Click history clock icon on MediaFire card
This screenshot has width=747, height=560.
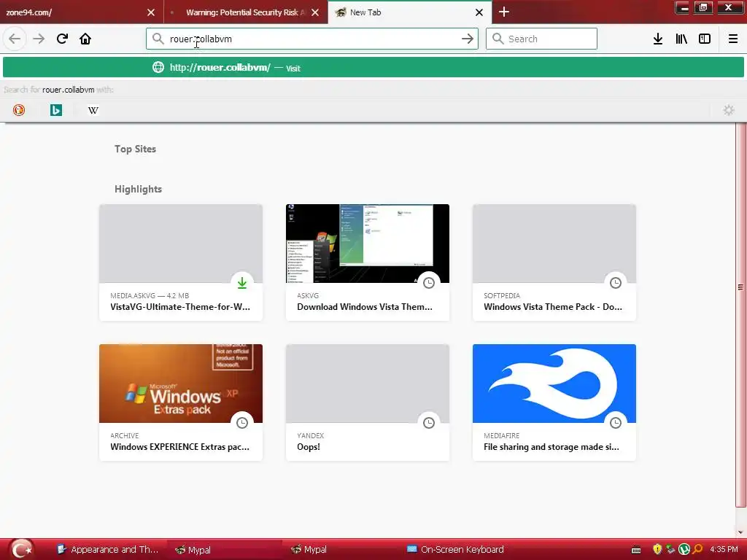point(616,423)
